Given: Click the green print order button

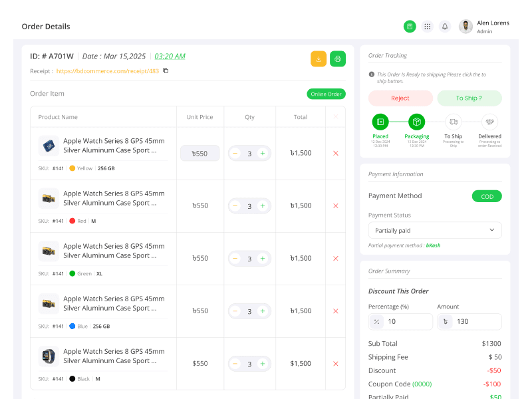Looking at the screenshot, I should [338, 59].
